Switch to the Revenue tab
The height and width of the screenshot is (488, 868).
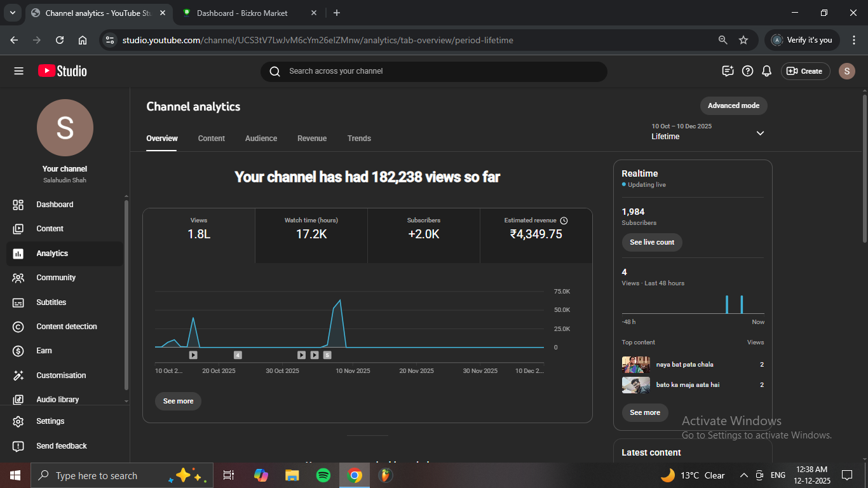[x=312, y=139]
